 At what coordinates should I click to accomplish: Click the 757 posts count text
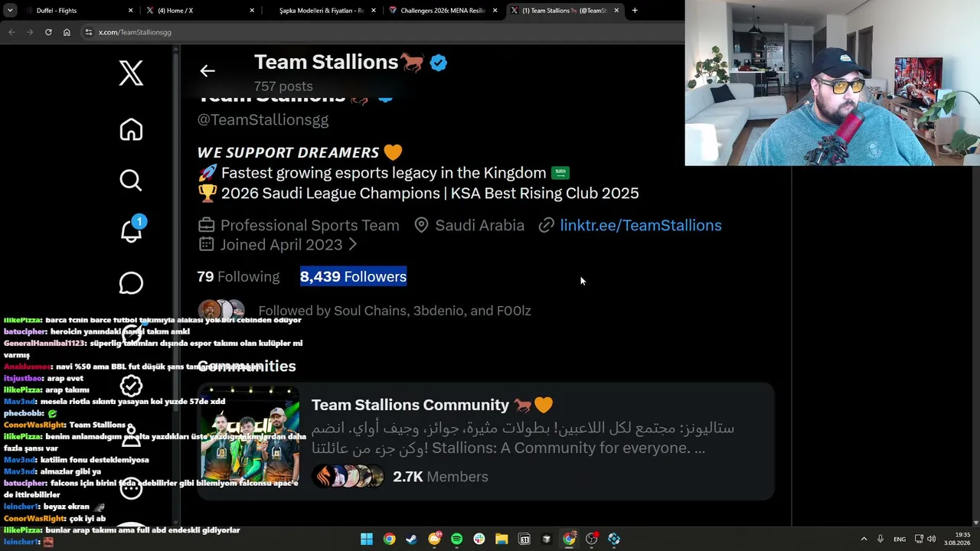(x=283, y=86)
